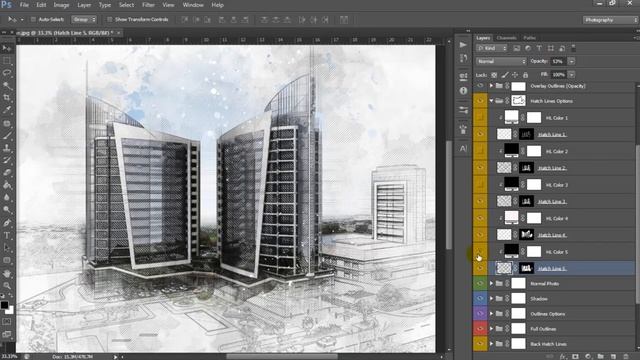Open the Auto-Select Group dropdown
640x360 pixels.
pos(84,19)
